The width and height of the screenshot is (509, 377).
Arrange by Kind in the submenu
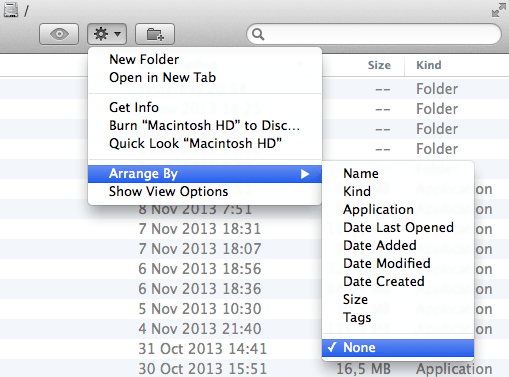[x=398, y=192]
